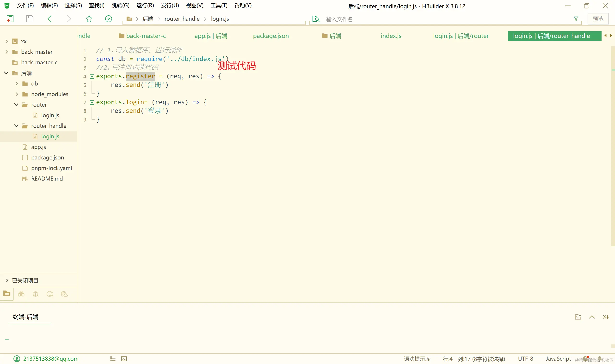Click the back navigation arrow
Screen dimensions: 615x364
[50, 19]
